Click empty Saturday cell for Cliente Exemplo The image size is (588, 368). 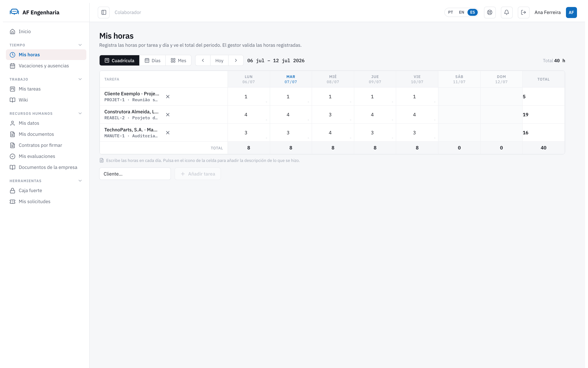click(459, 97)
